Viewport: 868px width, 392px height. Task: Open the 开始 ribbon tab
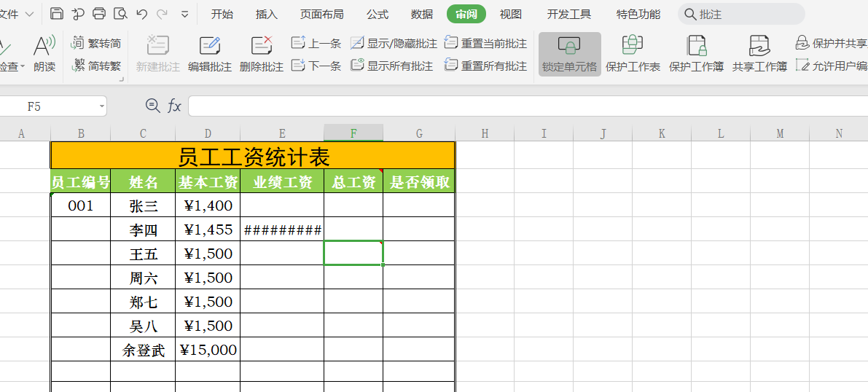[222, 15]
